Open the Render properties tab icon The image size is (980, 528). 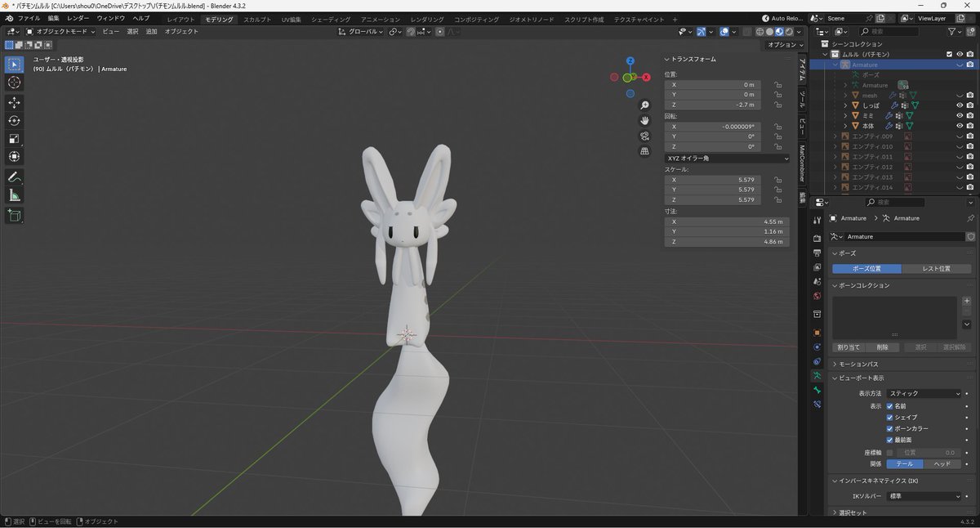817,238
